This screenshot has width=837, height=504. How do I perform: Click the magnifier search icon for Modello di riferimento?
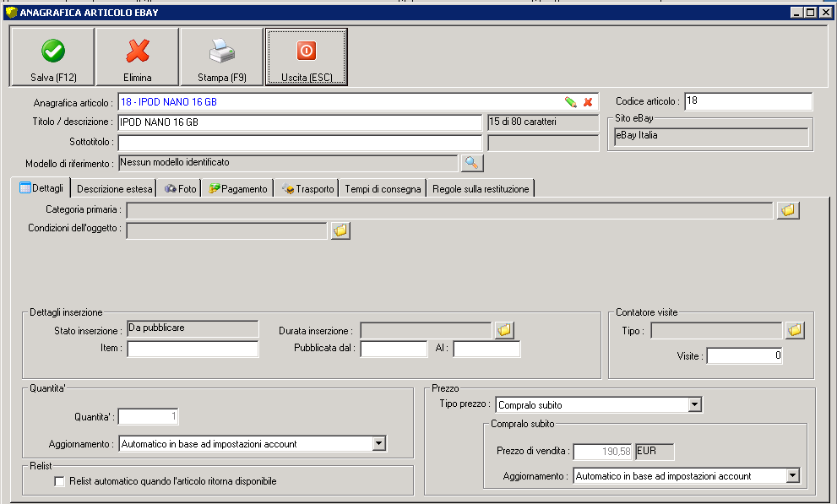(x=472, y=163)
